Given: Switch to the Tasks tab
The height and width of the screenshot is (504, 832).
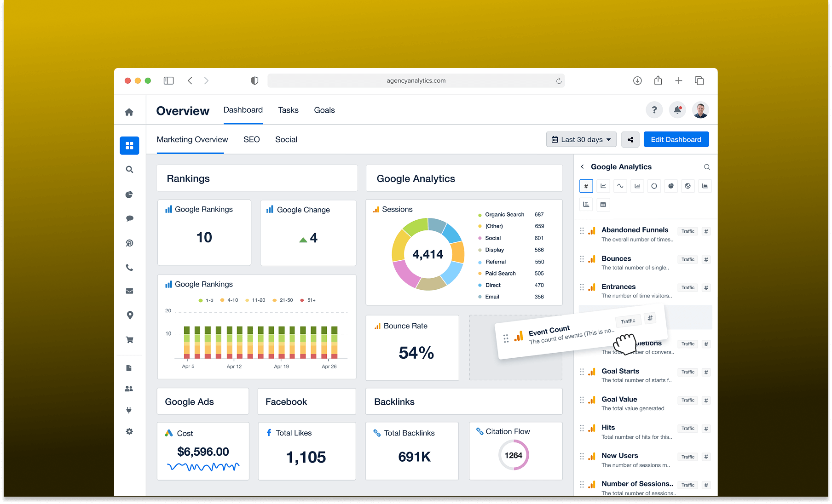Looking at the screenshot, I should tap(288, 110).
